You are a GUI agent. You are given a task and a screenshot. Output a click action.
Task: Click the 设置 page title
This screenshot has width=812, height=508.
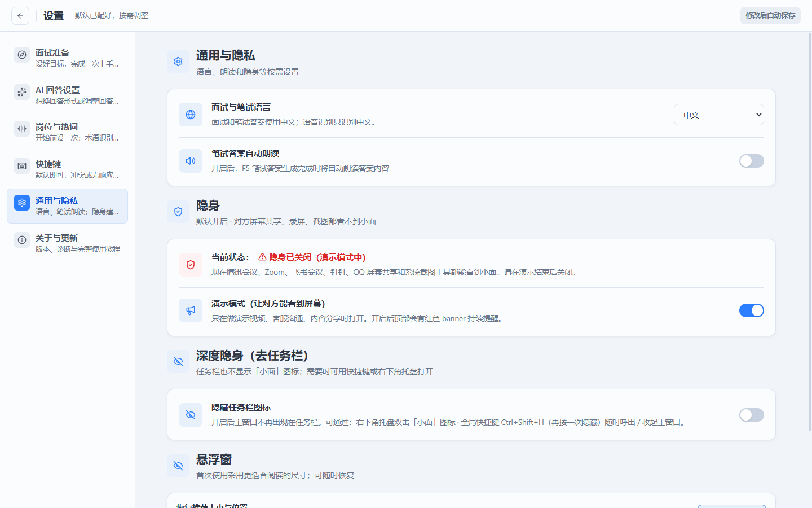[x=54, y=16]
